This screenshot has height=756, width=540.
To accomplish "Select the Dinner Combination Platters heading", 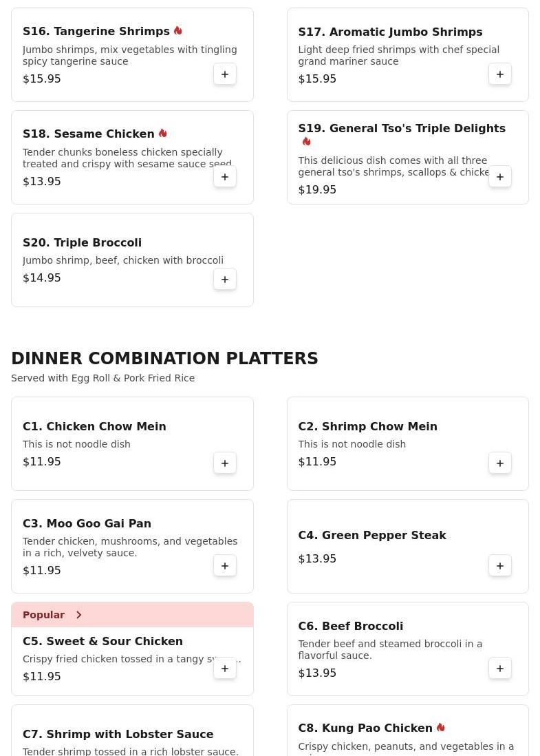I will [164, 358].
